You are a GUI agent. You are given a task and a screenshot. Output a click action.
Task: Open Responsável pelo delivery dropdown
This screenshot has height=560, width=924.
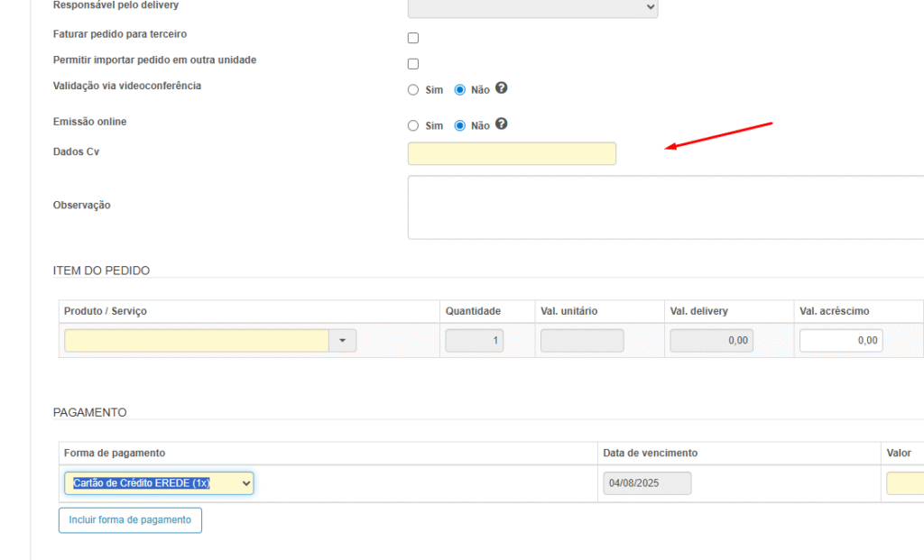click(532, 7)
